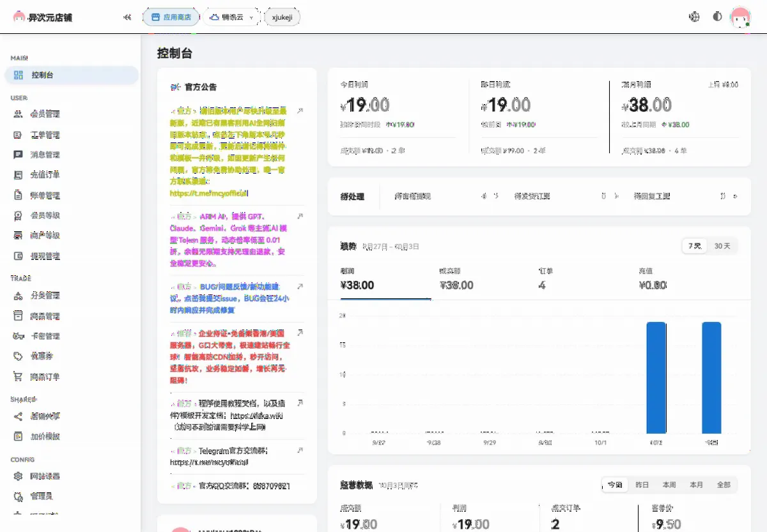Collapse the sidebar with the double-chevron icon
This screenshot has height=532, width=767.
click(x=127, y=17)
